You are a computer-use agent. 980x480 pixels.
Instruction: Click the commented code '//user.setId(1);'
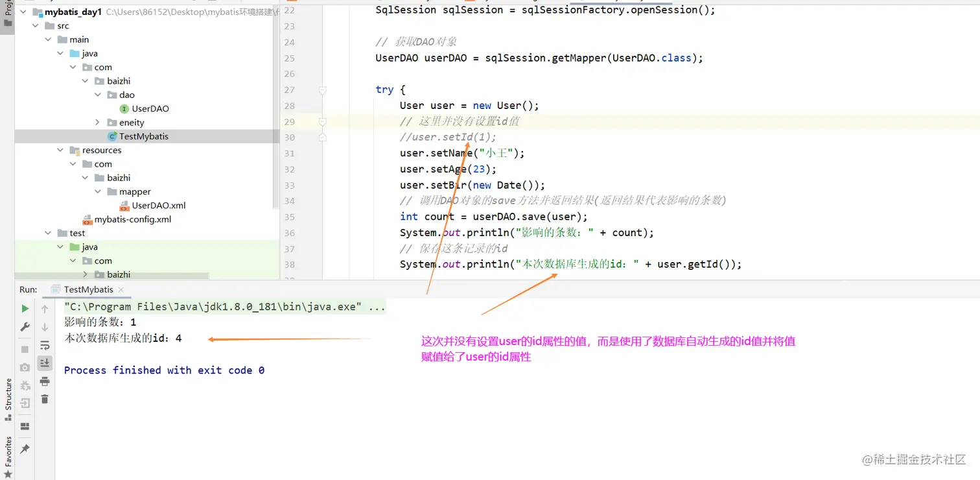tap(448, 137)
